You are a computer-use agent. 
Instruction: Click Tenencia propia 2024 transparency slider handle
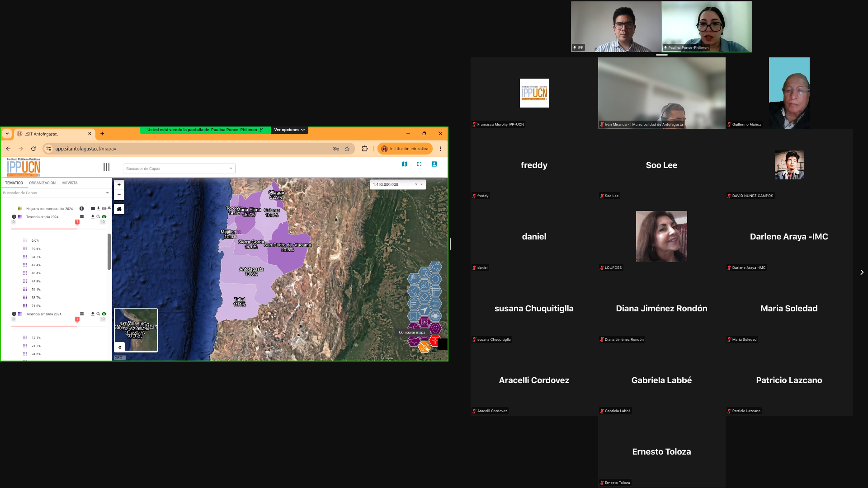click(77, 222)
